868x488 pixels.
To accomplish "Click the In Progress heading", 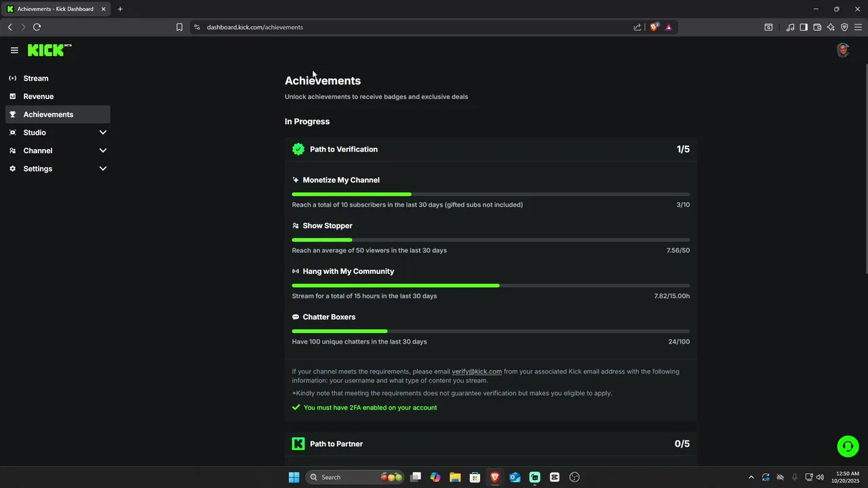I will (x=307, y=121).
